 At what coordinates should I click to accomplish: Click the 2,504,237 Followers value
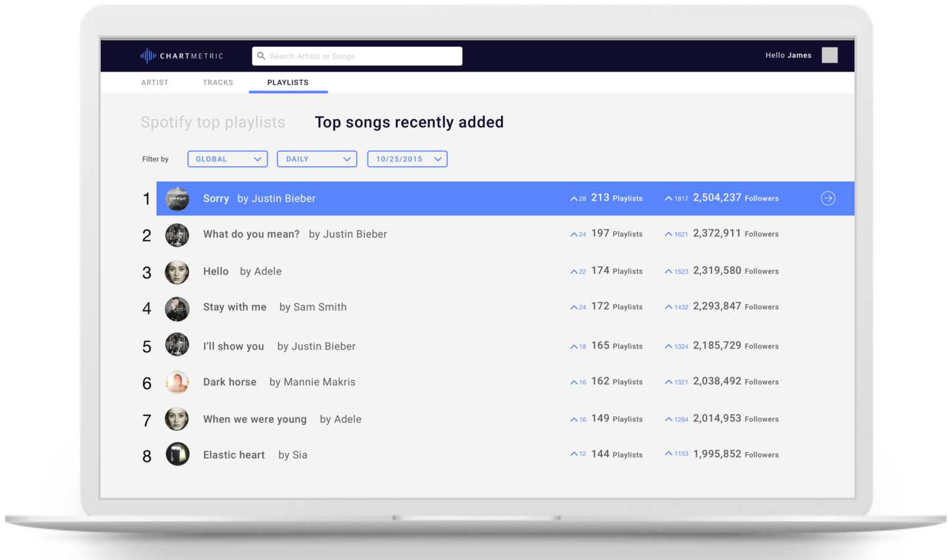click(736, 198)
